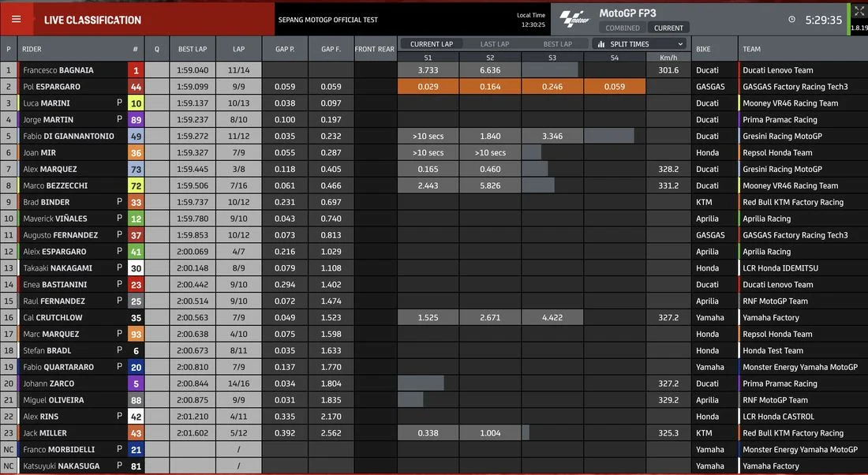
Task: Click the Gap P. column header
Action: point(285,49)
